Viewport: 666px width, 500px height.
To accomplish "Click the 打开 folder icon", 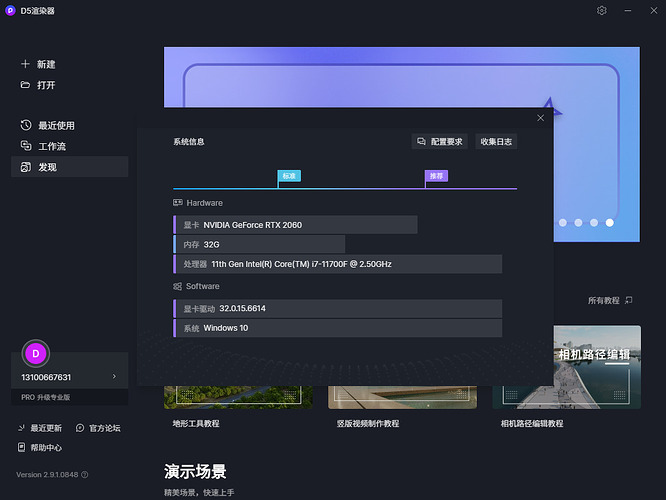I will click(26, 85).
